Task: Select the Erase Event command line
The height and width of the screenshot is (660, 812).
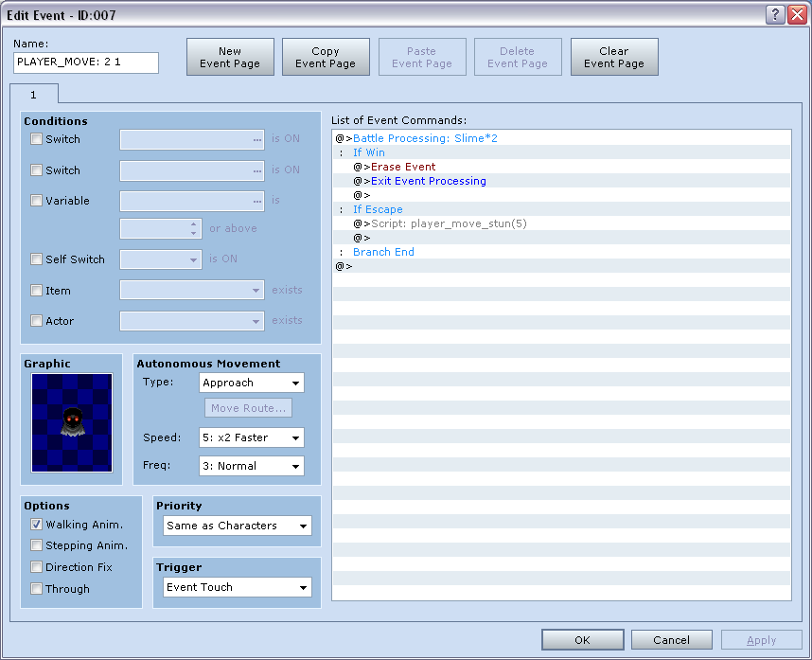Action: point(403,167)
